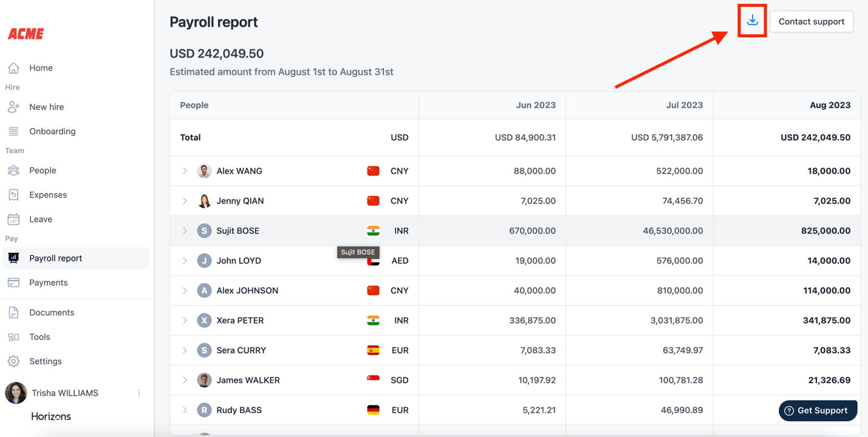This screenshot has width=868, height=437.
Task: Click the download payroll report icon
Action: (x=752, y=21)
